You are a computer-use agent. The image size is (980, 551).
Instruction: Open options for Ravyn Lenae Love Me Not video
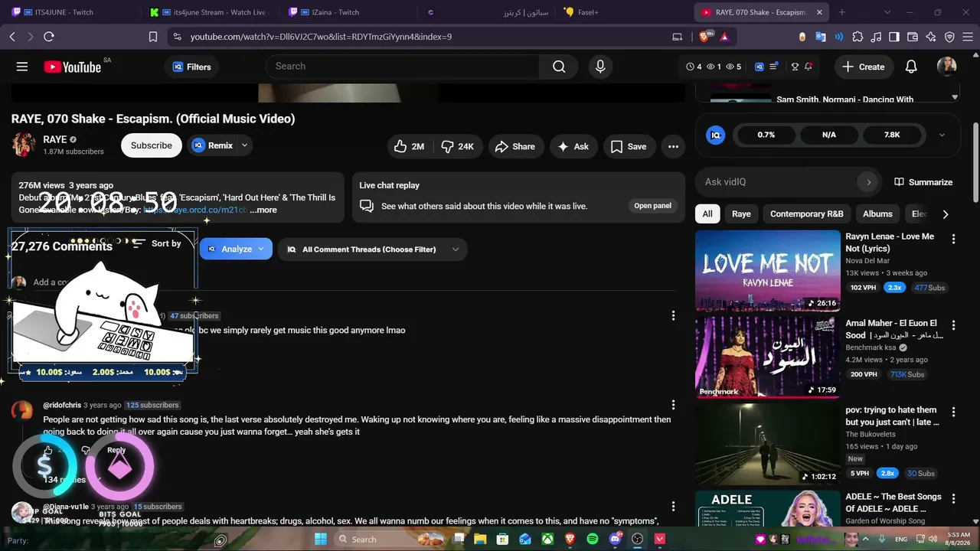[x=953, y=239]
